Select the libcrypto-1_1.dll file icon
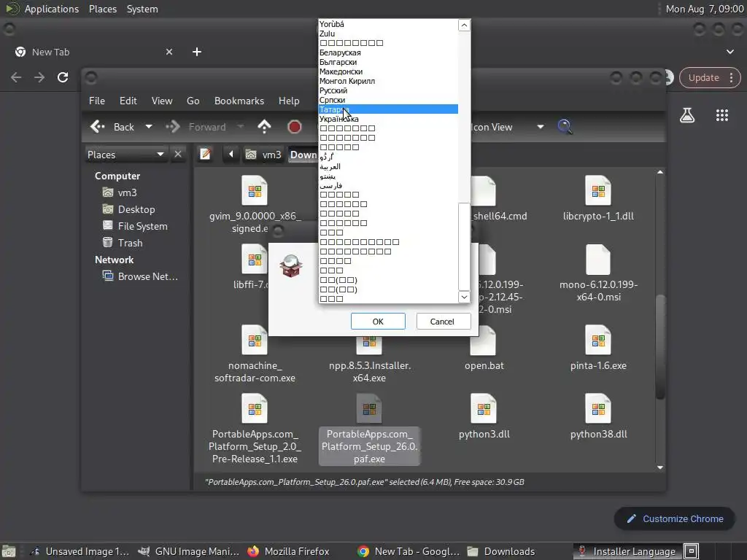Viewport: 747px width, 560px height. tap(598, 190)
